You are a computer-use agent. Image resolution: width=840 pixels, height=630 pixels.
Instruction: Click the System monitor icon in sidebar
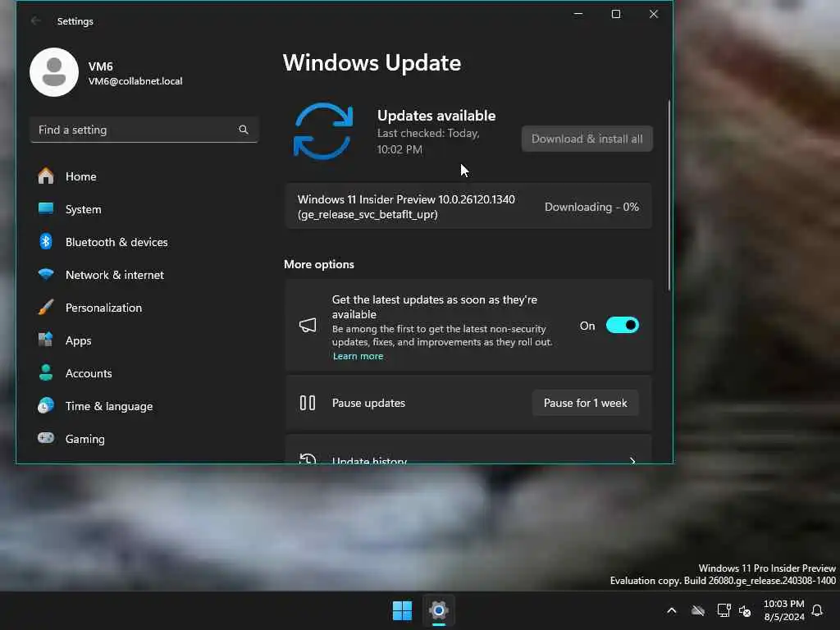click(46, 208)
